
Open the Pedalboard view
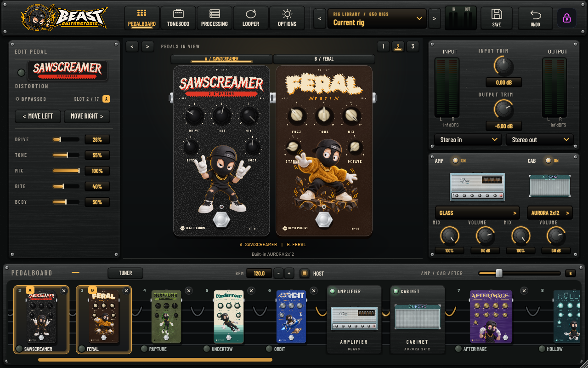point(142,18)
